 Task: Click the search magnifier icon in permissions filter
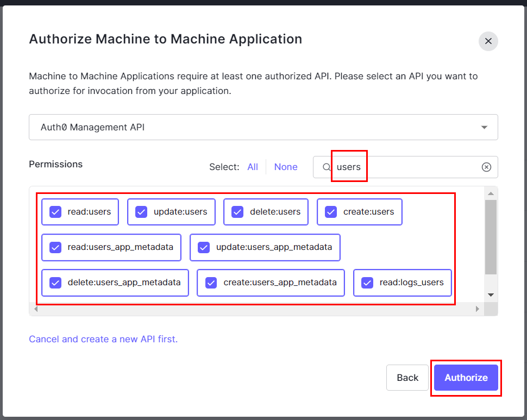click(325, 167)
